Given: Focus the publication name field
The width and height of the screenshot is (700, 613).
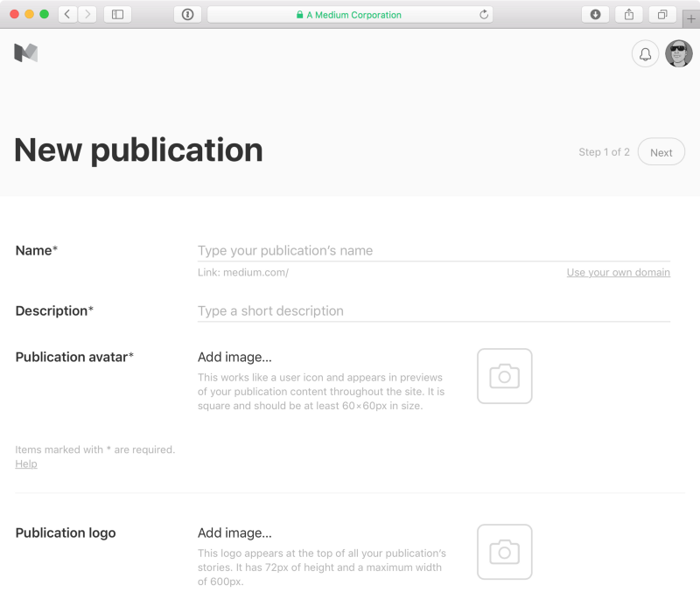Looking at the screenshot, I should tap(433, 251).
